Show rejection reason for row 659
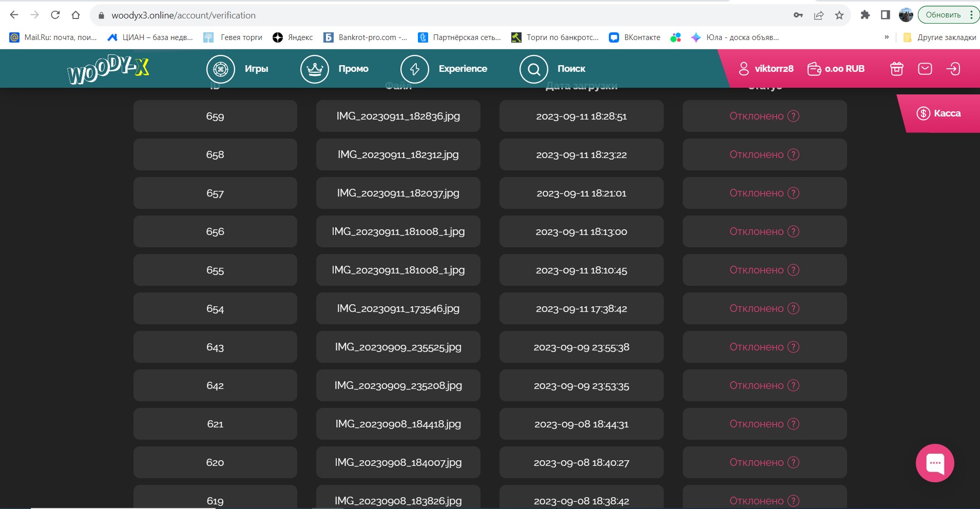 point(793,116)
